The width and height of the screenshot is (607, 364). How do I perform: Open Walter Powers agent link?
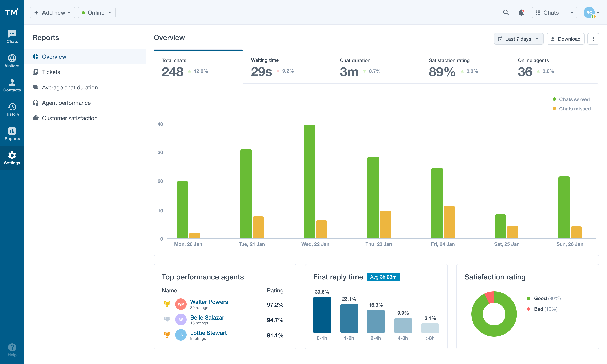point(209,302)
